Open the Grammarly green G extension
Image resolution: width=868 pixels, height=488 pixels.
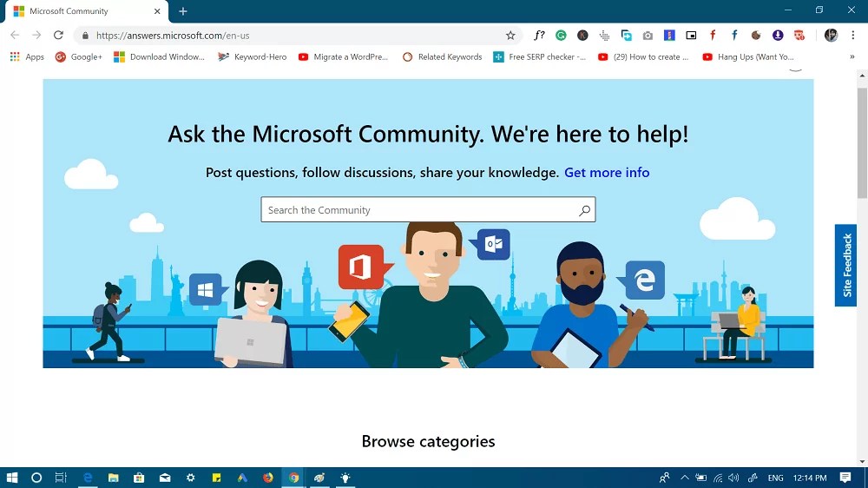point(561,36)
